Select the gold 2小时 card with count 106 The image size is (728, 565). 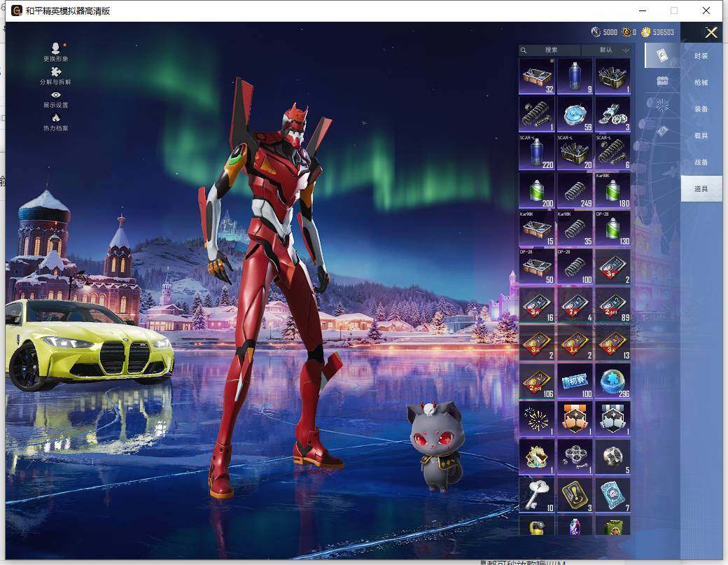point(537,381)
